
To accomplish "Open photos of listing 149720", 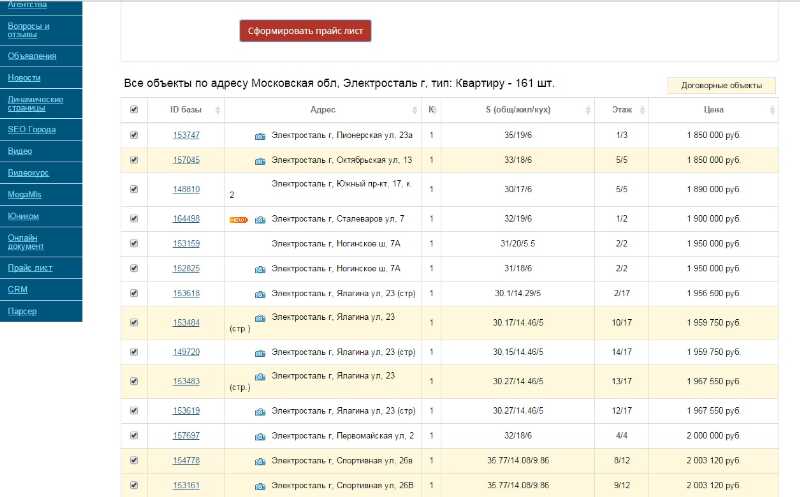I will [x=260, y=353].
